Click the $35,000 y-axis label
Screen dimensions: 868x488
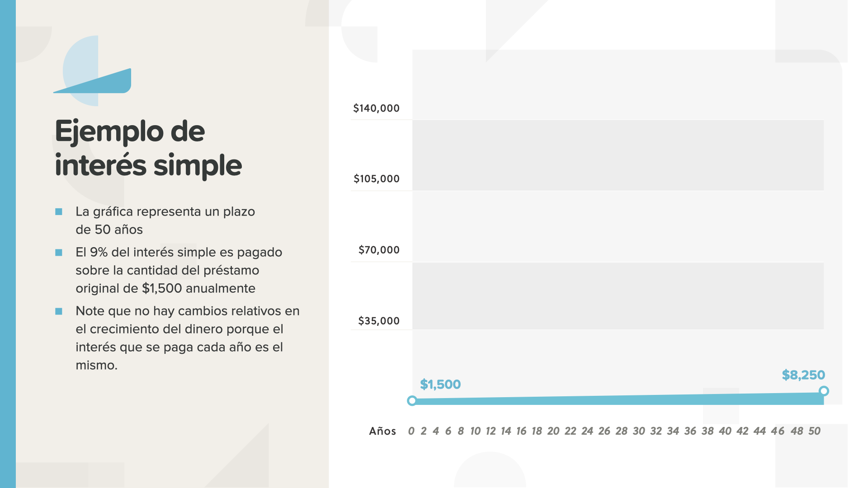point(378,321)
